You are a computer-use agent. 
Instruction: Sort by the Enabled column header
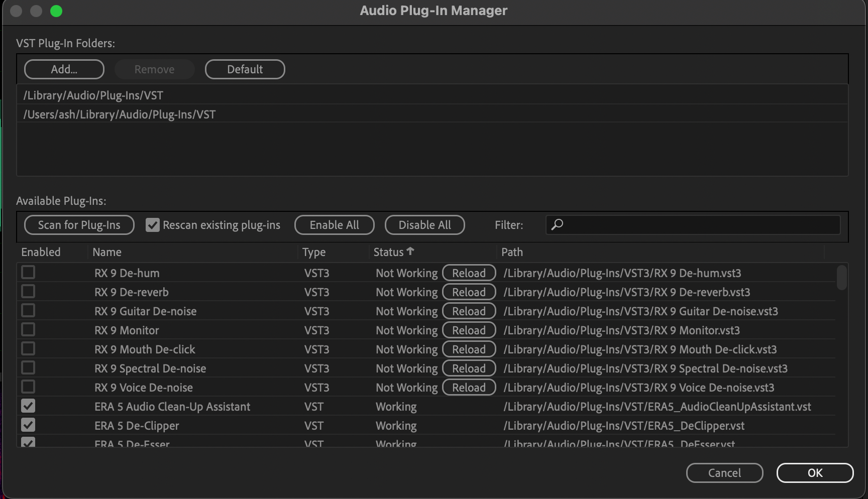41,252
